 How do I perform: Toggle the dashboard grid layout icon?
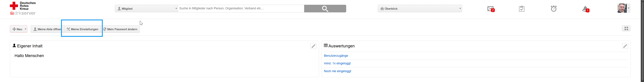[626, 29]
